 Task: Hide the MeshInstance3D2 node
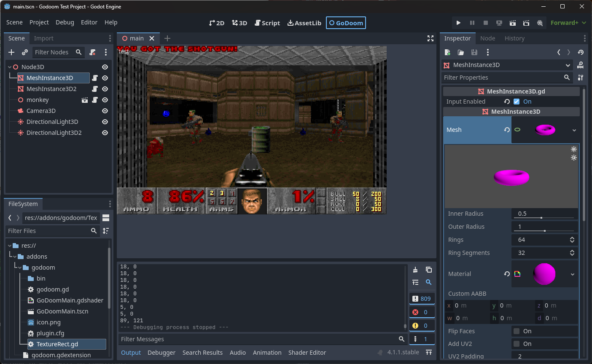(x=105, y=89)
